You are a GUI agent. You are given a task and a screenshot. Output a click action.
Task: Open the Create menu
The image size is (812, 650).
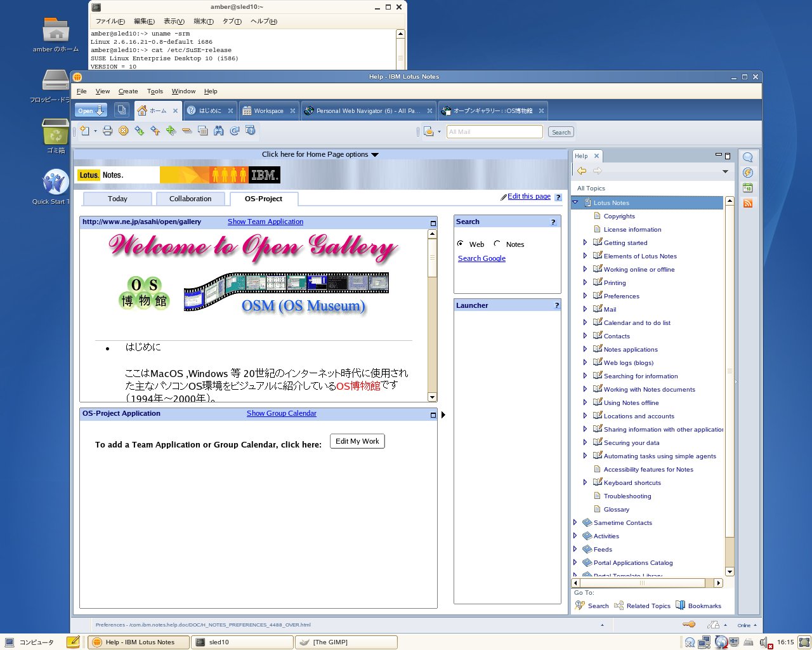tap(128, 91)
